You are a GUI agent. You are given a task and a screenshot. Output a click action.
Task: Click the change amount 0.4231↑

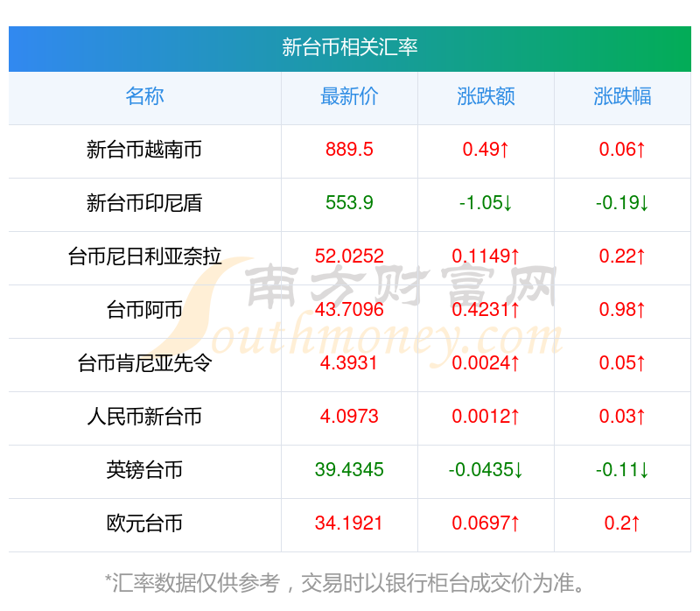pos(486,310)
